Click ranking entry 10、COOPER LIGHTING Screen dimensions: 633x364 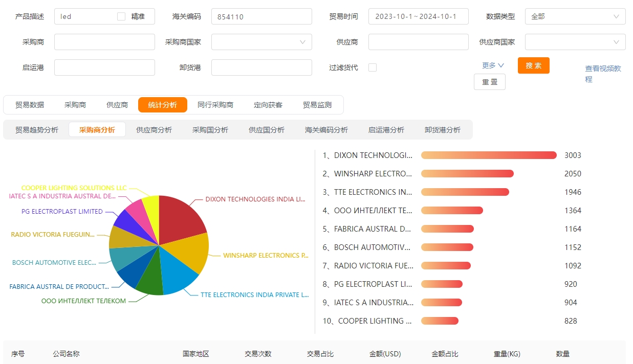367,321
